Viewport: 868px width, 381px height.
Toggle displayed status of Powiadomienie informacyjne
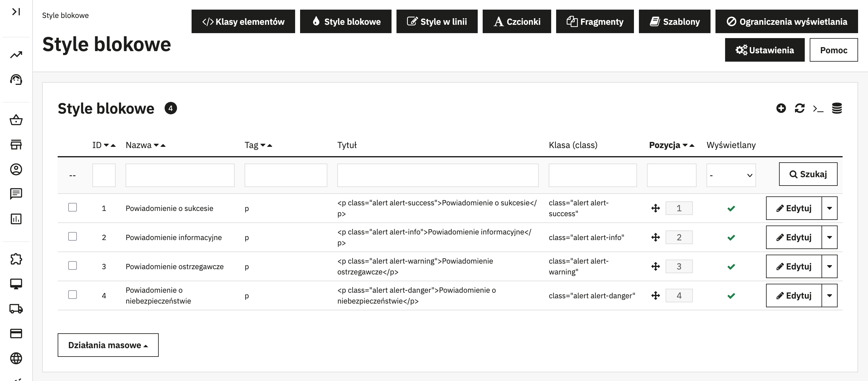pos(731,238)
